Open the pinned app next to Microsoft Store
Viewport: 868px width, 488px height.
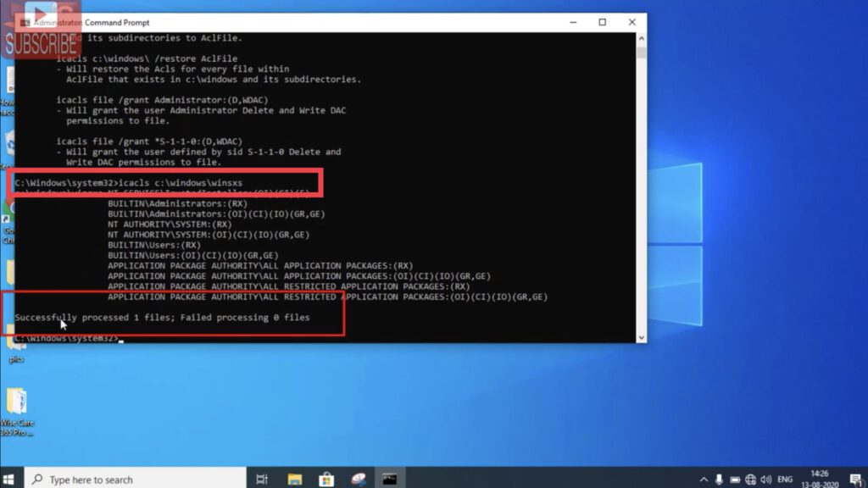coord(359,480)
